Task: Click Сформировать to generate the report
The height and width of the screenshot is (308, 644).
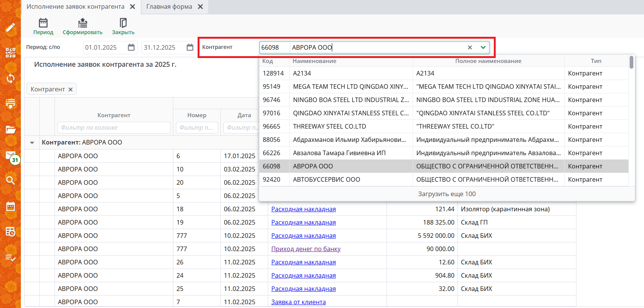Action: (x=82, y=27)
